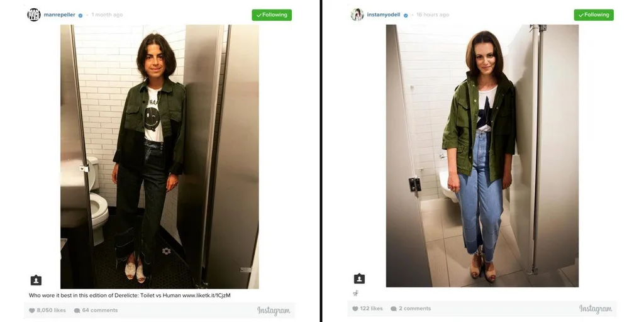Toggle Following button for manrepeller
644x322 pixels.
coord(272,15)
